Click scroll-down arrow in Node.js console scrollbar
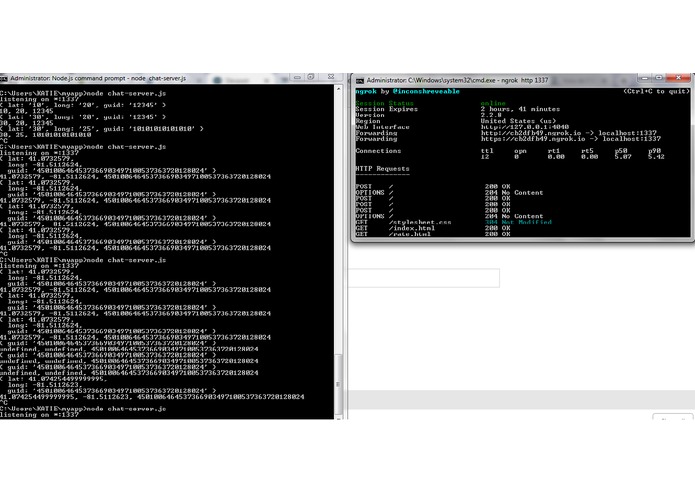The height and width of the screenshot is (494, 695). click(x=338, y=417)
